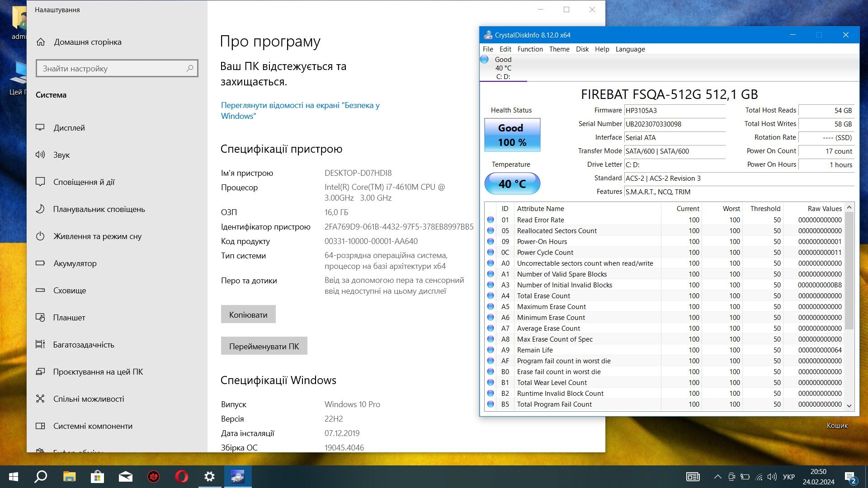This screenshot has height=488, width=868.
Task: Click the tablet-mode keyboard tray icon
Action: pos(693,477)
